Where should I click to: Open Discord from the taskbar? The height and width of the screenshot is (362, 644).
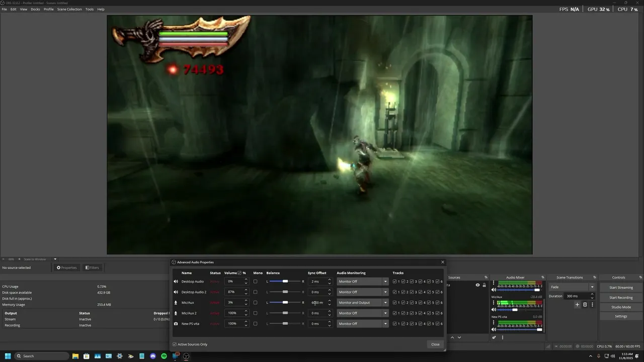[153, 356]
